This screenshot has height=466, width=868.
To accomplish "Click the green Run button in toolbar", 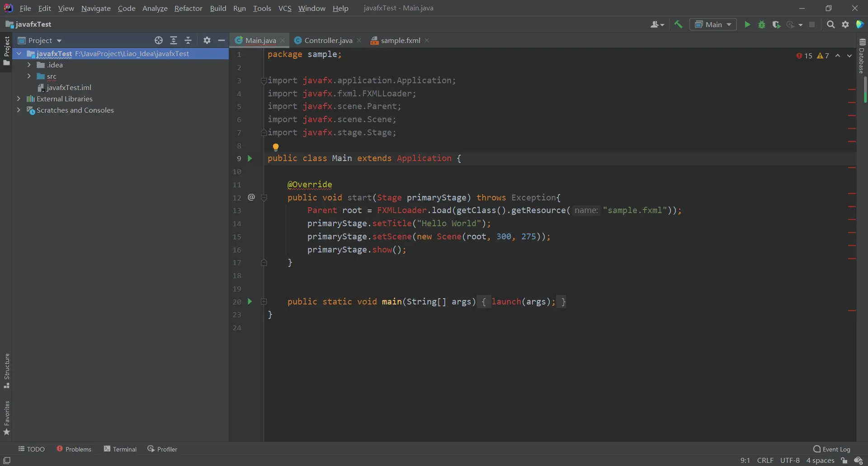I will (x=747, y=24).
